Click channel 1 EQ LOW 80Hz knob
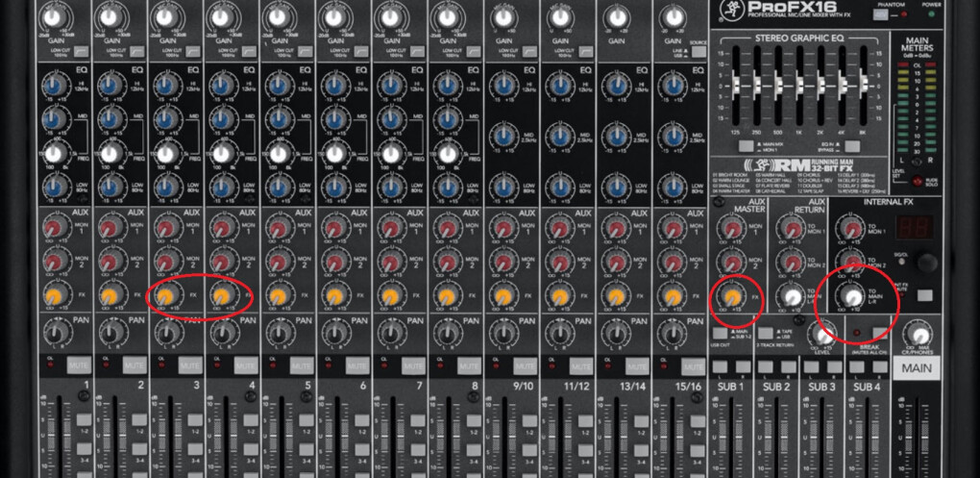The width and height of the screenshot is (980, 478). pyautogui.click(x=55, y=187)
